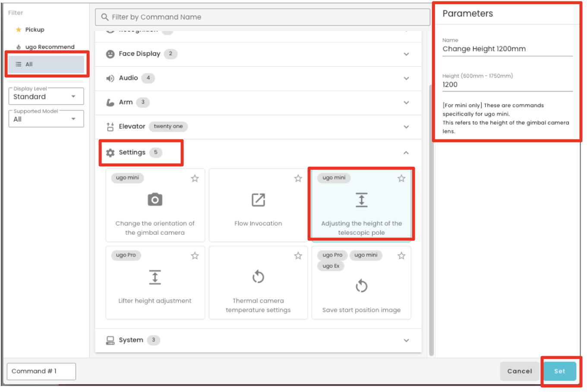
Task: Click the ugo Pro tag on Lifter card
Action: pos(126,255)
